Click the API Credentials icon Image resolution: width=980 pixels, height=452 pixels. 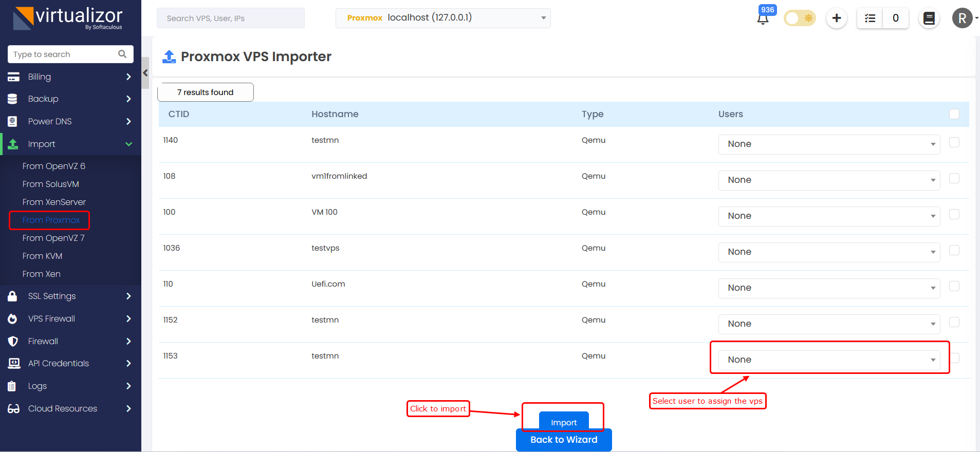click(14, 363)
